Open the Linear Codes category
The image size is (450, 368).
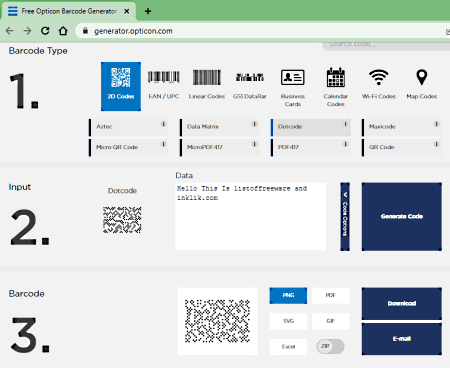click(x=207, y=85)
